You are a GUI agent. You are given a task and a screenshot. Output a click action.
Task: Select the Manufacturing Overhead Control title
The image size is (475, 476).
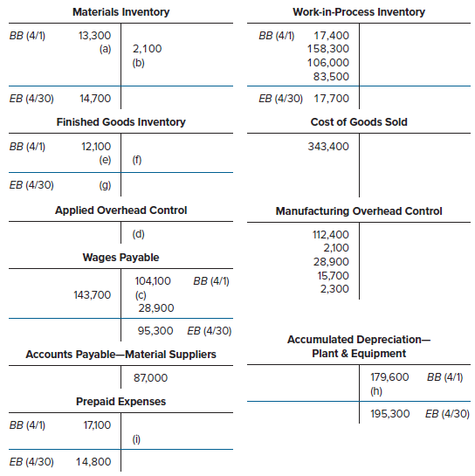(x=359, y=211)
